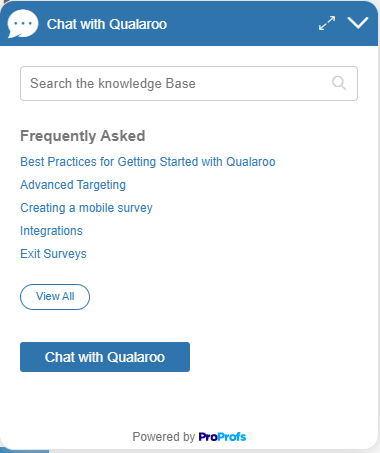Start a chat using the blue Chat with Qualaroo button

(105, 357)
